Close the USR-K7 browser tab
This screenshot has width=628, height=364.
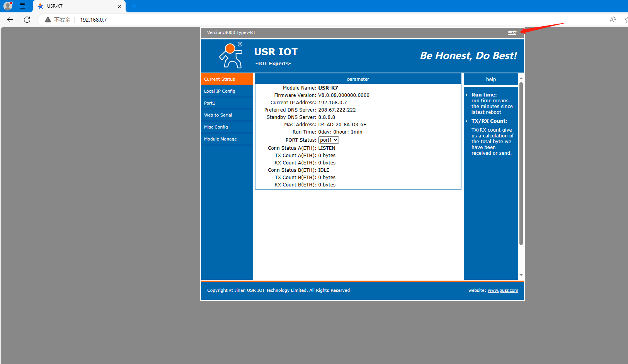(x=119, y=6)
